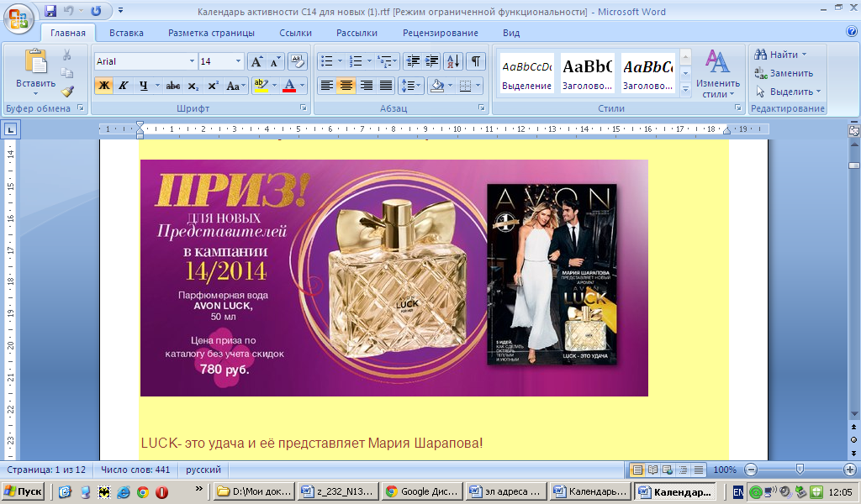
Task: Apply the Выделение style
Action: 526,73
